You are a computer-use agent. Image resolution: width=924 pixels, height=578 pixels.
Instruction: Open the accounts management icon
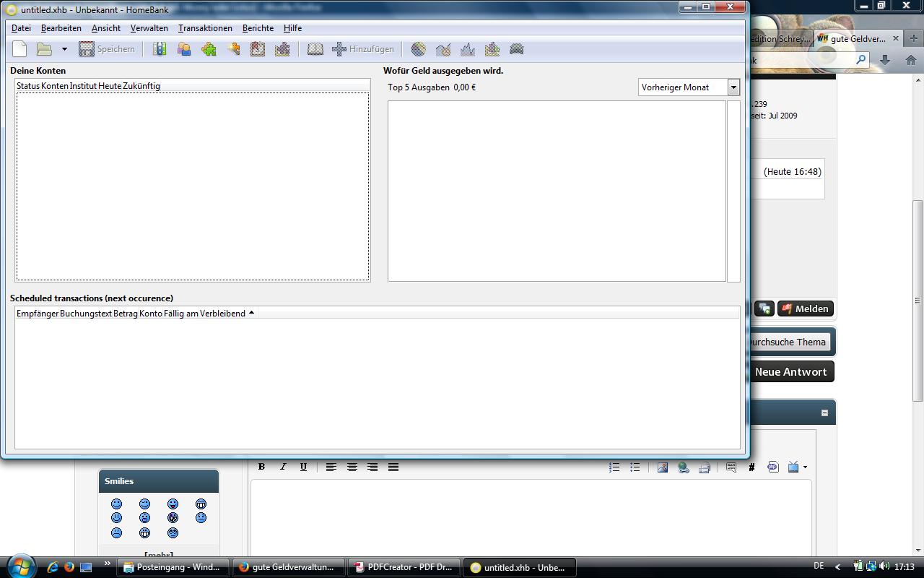coord(160,49)
